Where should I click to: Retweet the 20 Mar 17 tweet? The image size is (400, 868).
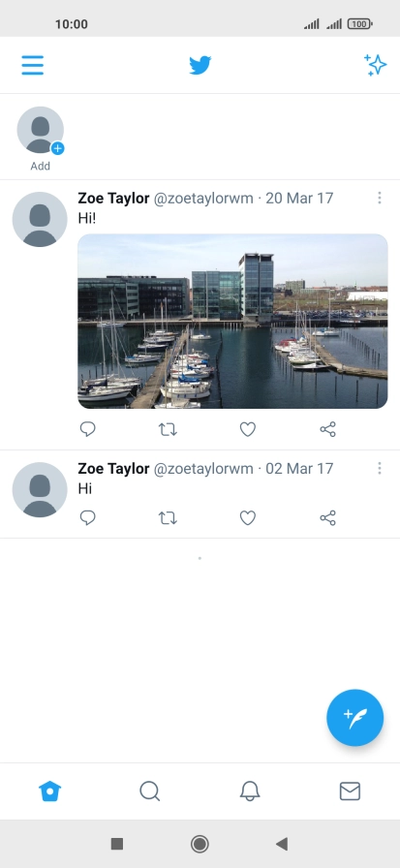(x=168, y=429)
